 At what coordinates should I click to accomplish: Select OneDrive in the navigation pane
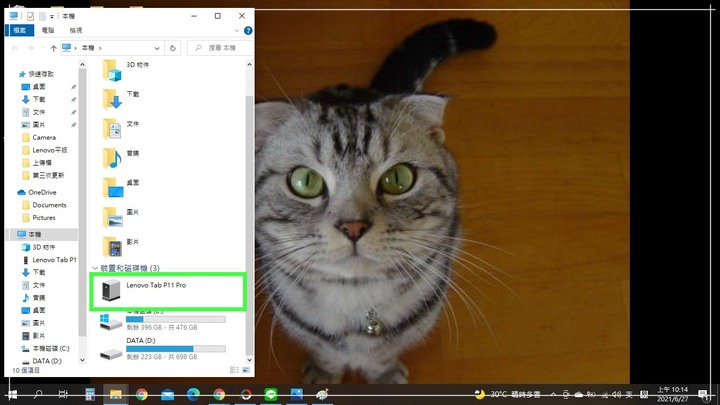point(42,192)
